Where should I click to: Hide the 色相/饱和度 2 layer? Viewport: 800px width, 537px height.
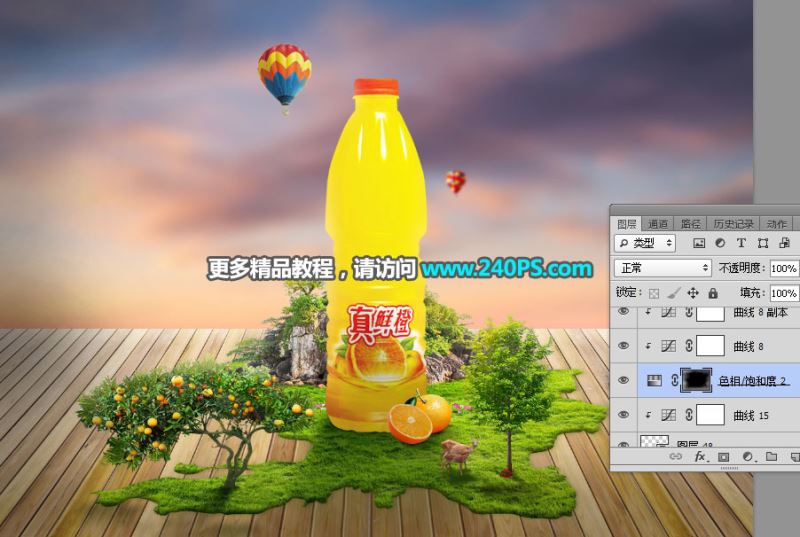623,380
